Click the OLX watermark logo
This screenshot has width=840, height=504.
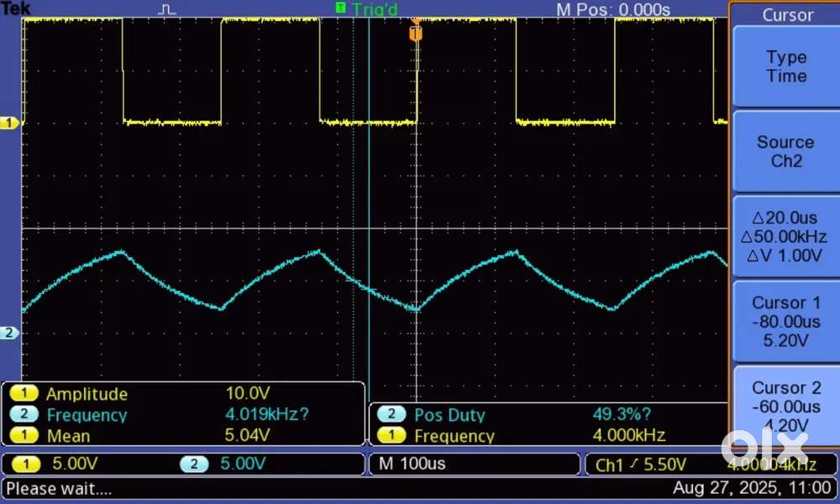[x=764, y=445]
